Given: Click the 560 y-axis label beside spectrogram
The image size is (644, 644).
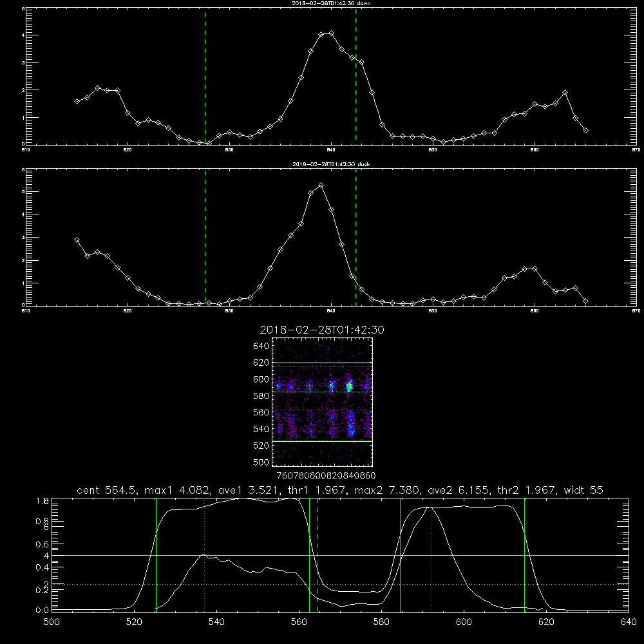Looking at the screenshot, I should pyautogui.click(x=261, y=412).
